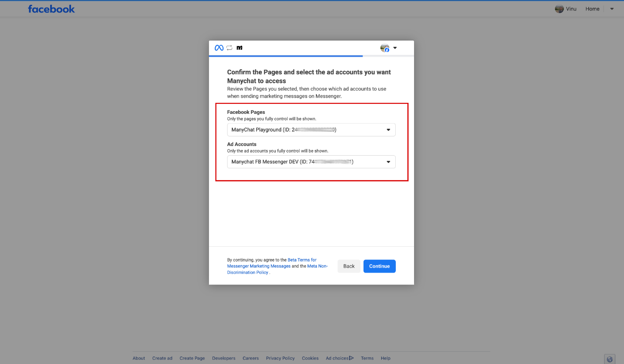Open the navbar account menu chevron
This screenshot has height=364, width=624.
pyautogui.click(x=612, y=9)
